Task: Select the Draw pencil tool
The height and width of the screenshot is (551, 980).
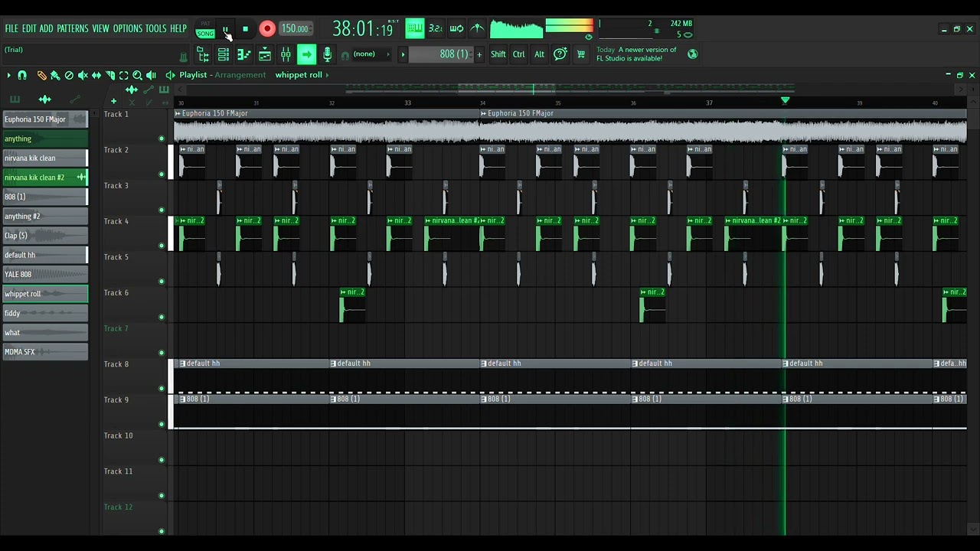Action: 41,75
